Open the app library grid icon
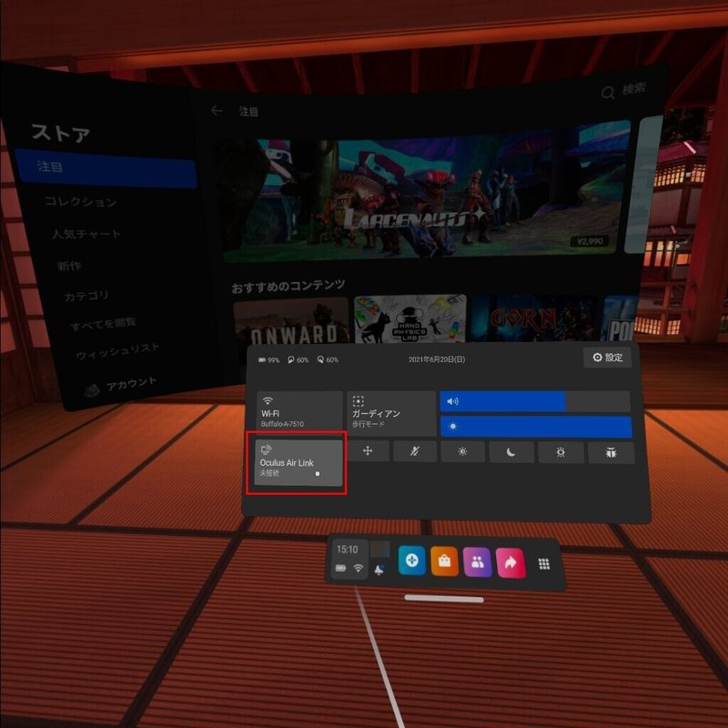 [x=544, y=564]
